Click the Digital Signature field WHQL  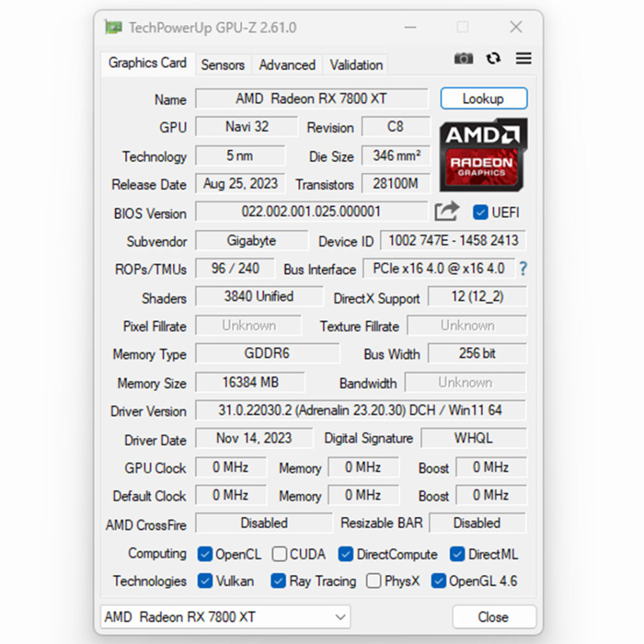(x=474, y=438)
